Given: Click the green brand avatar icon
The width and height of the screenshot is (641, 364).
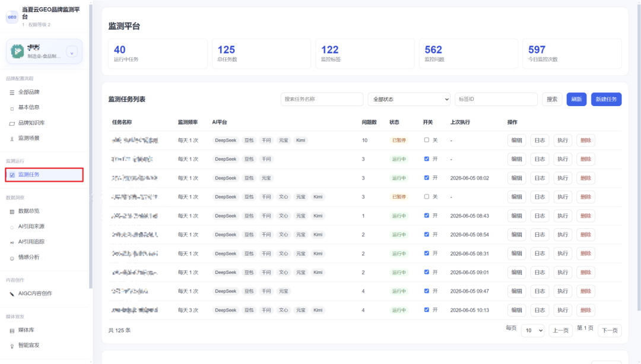Looking at the screenshot, I should (x=17, y=51).
